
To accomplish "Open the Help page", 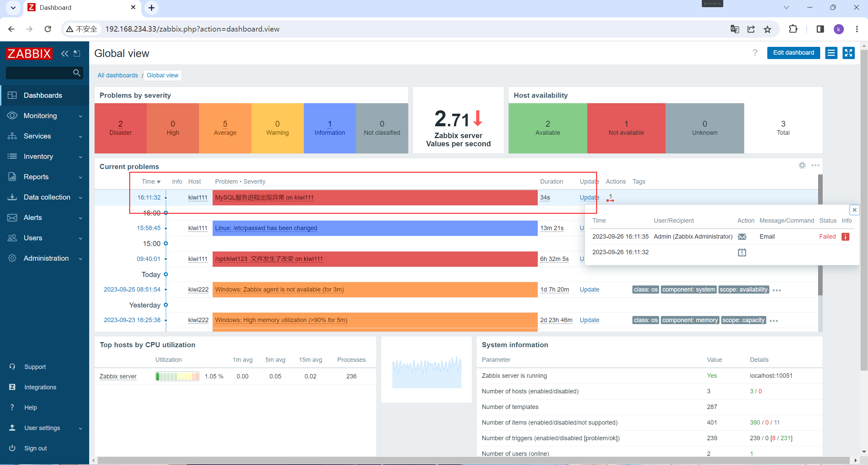I will tap(31, 408).
